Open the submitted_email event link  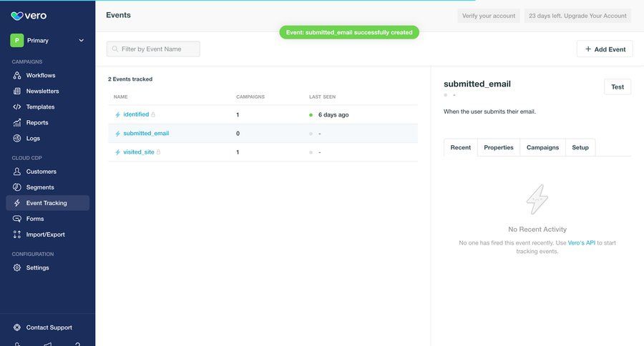click(146, 134)
